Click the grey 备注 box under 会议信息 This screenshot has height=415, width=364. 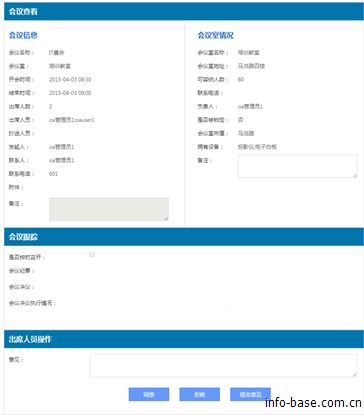tap(109, 209)
